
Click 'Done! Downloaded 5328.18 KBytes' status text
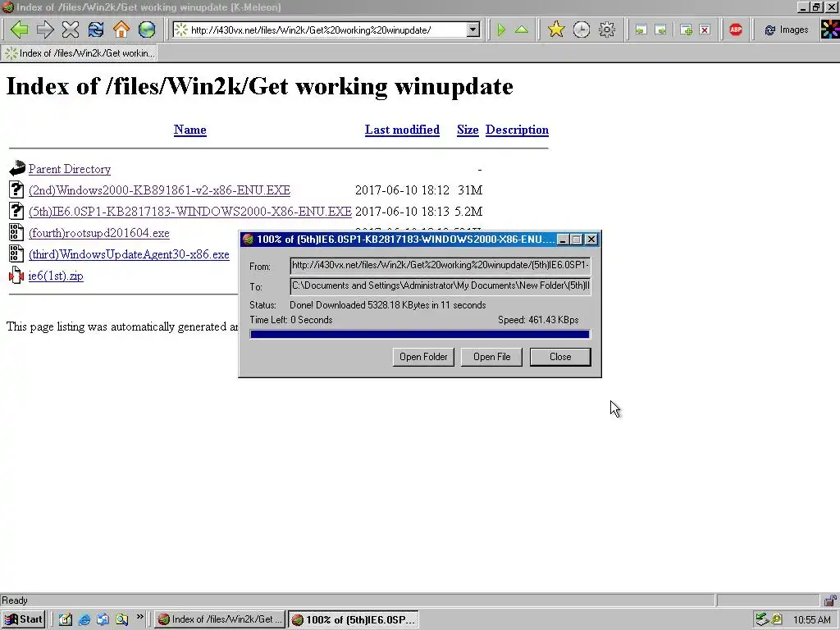pos(388,305)
